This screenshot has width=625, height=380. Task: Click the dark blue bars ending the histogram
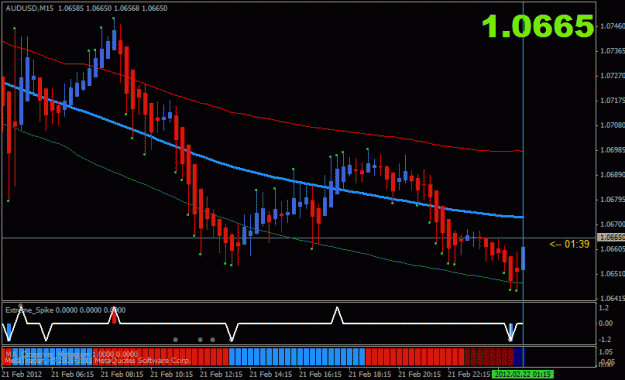tap(520, 357)
